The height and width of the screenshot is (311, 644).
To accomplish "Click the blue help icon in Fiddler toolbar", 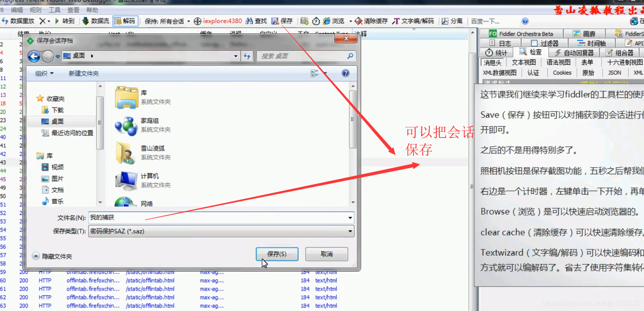I will click(x=525, y=21).
